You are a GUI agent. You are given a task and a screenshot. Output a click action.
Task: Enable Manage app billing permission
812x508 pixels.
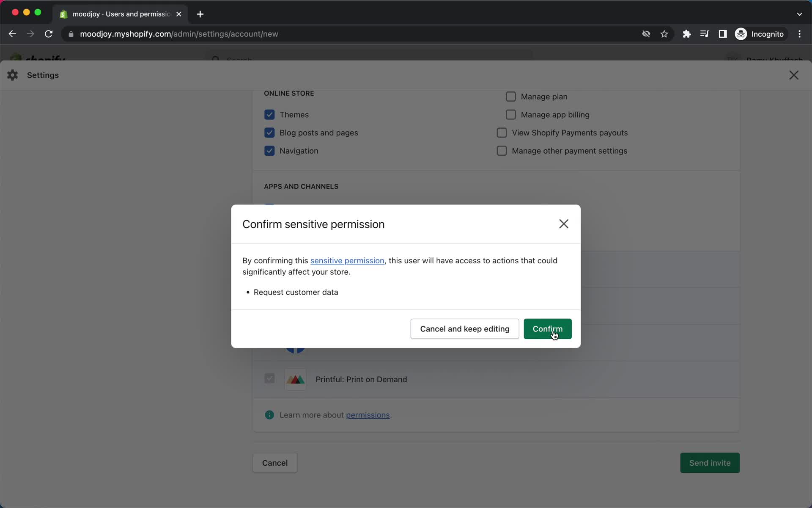tap(511, 115)
